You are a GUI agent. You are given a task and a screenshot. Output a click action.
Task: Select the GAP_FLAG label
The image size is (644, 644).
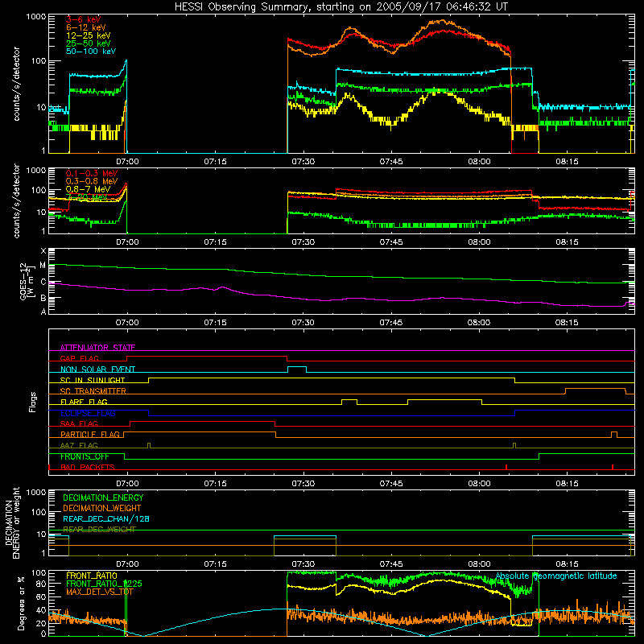79,358
